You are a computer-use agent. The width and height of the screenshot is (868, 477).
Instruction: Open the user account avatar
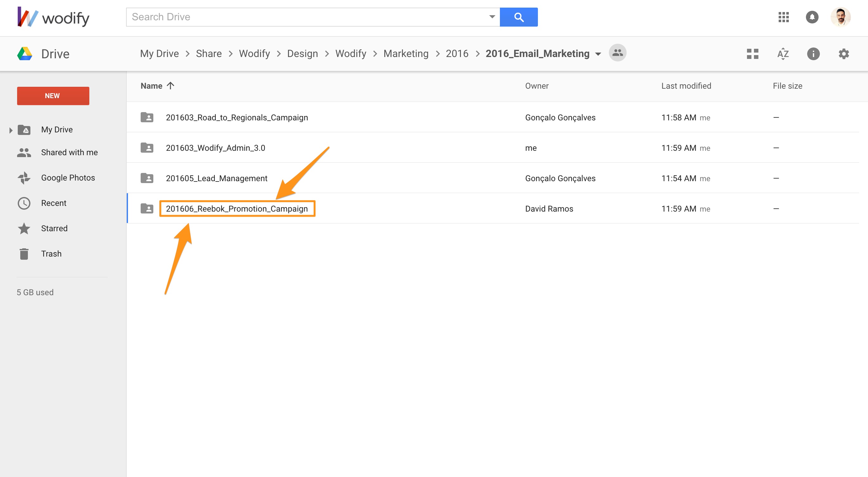click(840, 17)
